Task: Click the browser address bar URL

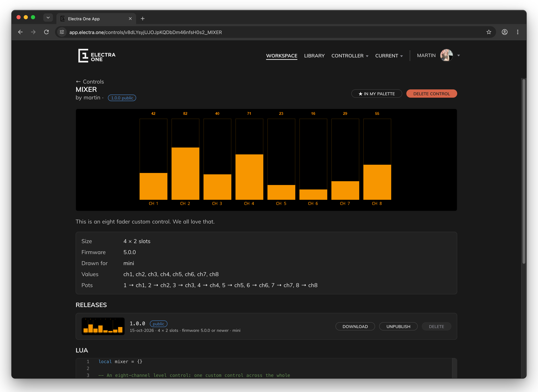Action: tap(145, 32)
